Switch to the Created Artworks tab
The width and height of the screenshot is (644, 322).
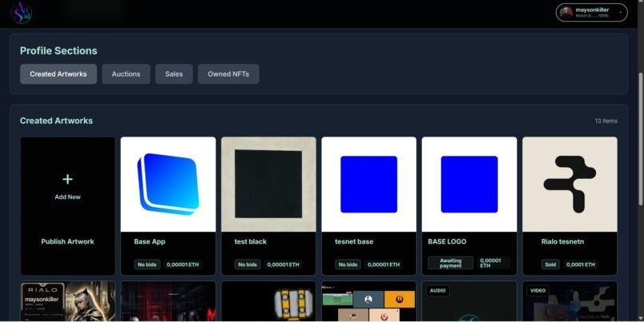pyautogui.click(x=58, y=74)
